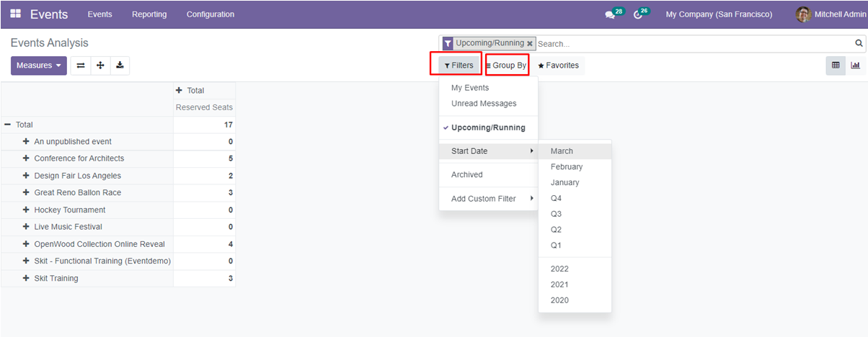Image resolution: width=868 pixels, height=337 pixels.
Task: Open the Measures dropdown
Action: click(39, 66)
